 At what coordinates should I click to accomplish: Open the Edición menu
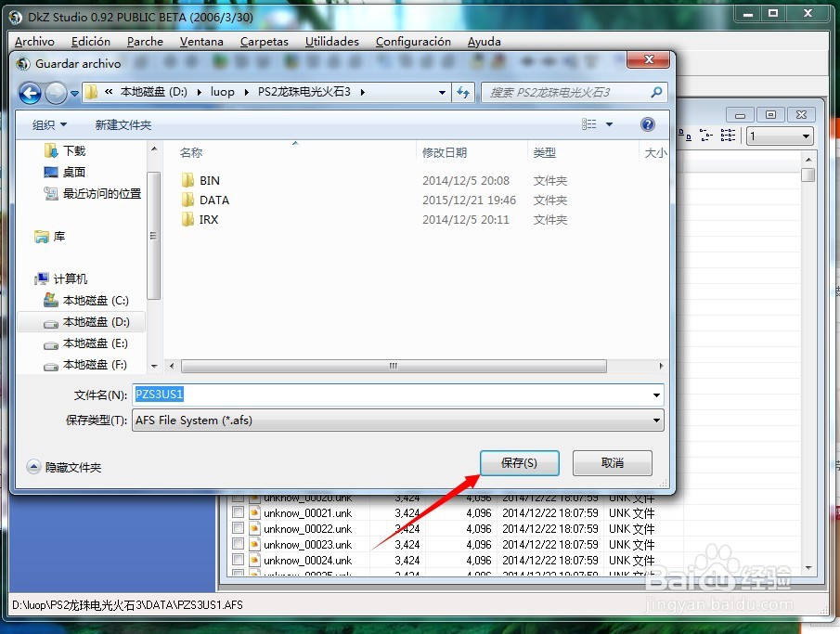(x=91, y=41)
